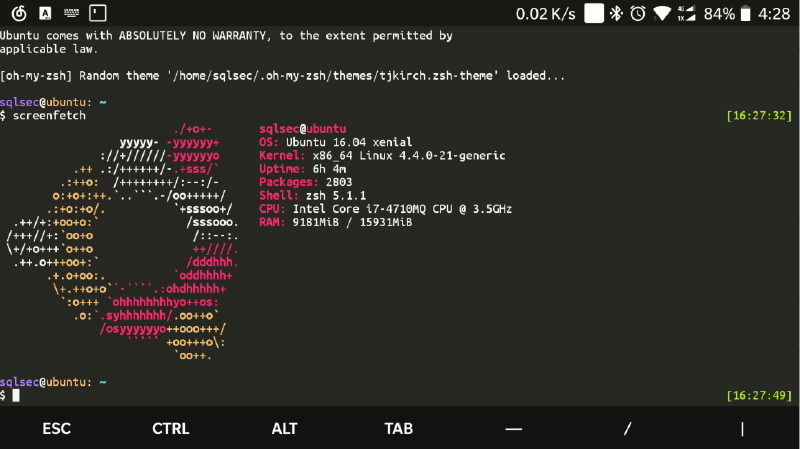
Task: Tap the terminal session notification icon
Action: 97,14
